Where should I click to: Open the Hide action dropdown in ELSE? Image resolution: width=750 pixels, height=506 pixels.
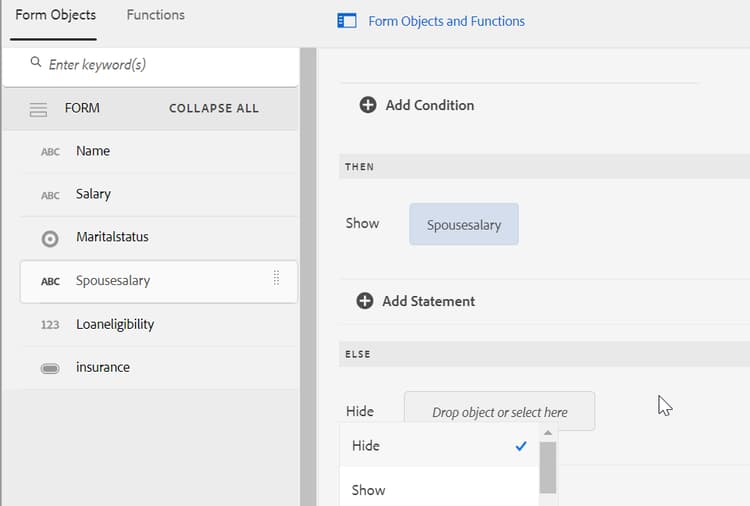point(360,411)
